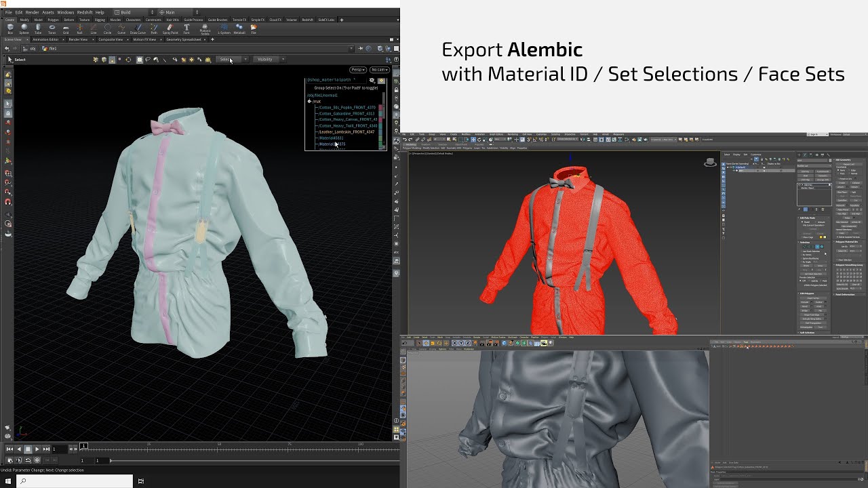This screenshot has width=868, height=488.
Task: Open the Edit menu in Houdini
Action: tap(19, 12)
